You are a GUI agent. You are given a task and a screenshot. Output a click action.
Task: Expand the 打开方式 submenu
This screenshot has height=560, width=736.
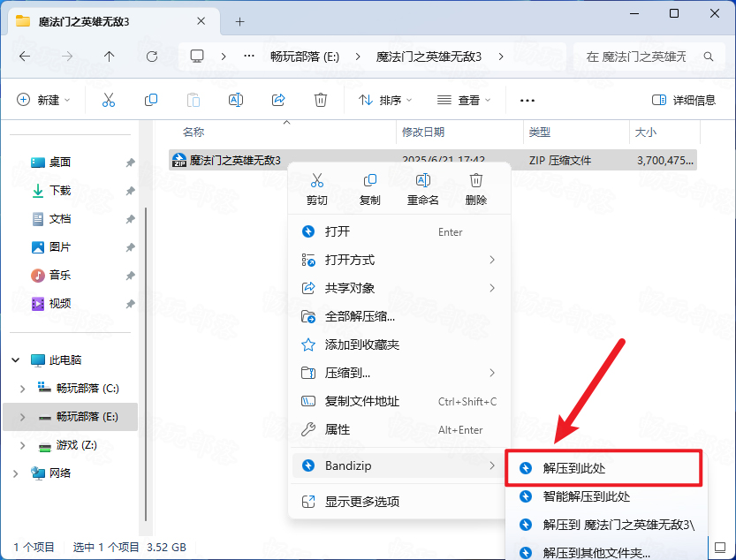coord(492,260)
